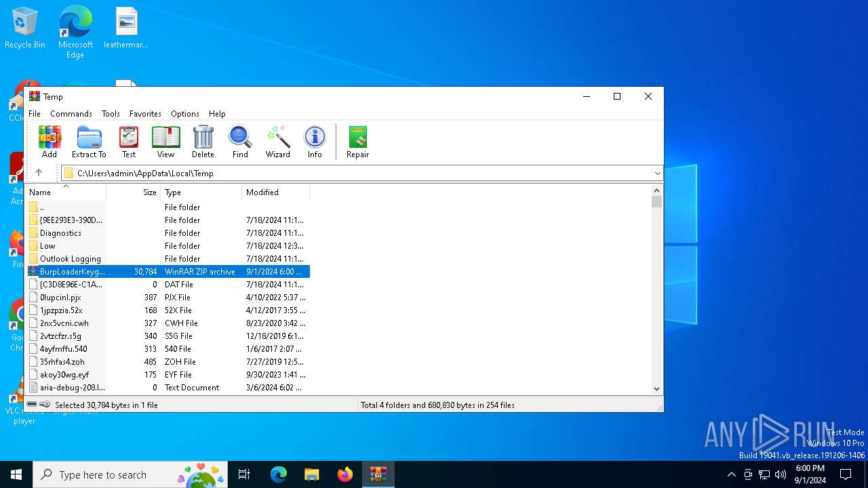This screenshot has height=488, width=868.
Task: Click the scroll up arrow in file list
Action: point(656,191)
